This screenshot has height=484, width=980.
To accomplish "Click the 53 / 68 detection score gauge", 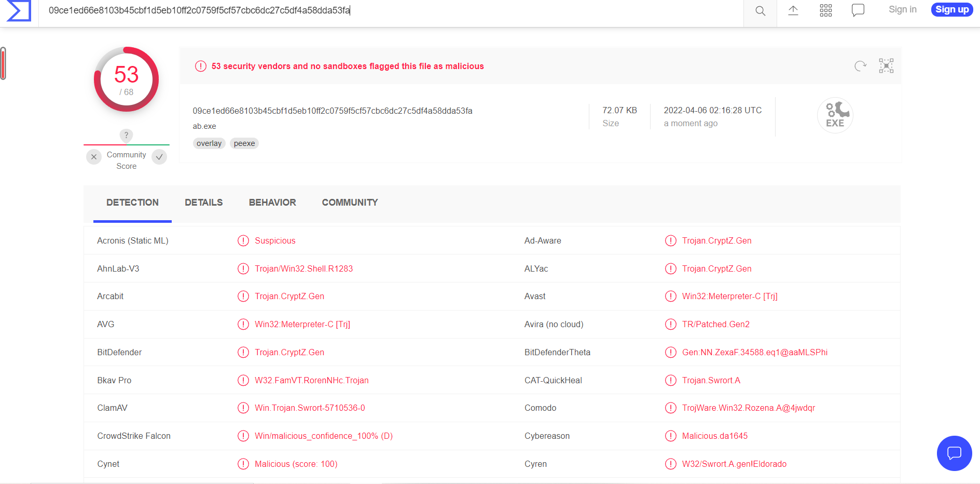I will point(127,79).
